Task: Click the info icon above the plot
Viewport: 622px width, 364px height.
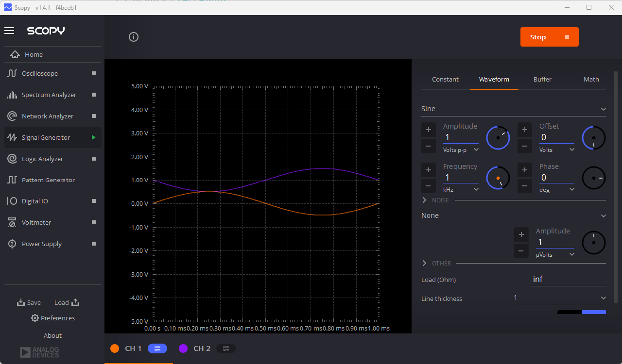Action: (134, 36)
